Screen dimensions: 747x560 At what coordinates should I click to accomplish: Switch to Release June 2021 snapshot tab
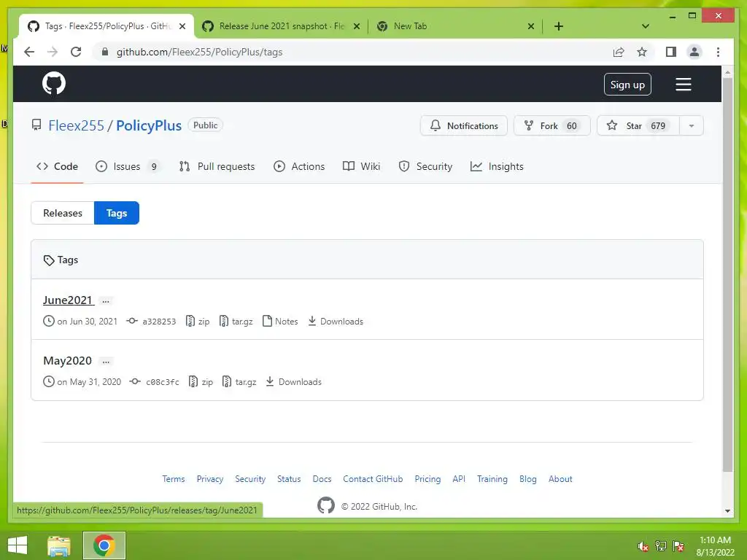coord(281,26)
